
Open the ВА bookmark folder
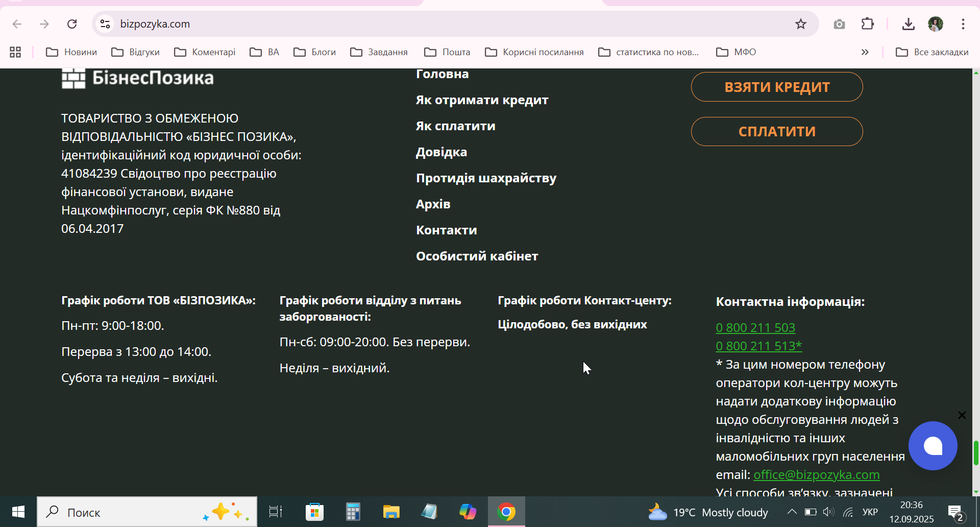264,52
